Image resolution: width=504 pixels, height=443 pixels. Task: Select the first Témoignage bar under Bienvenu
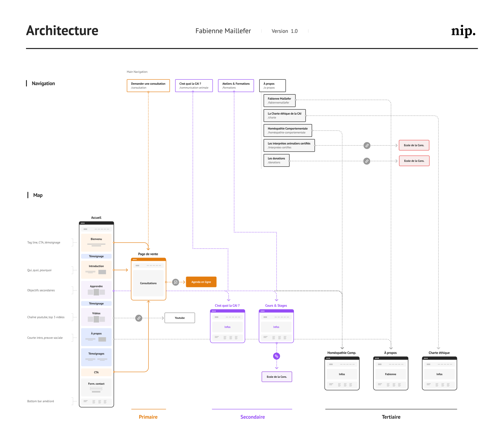[x=96, y=256]
